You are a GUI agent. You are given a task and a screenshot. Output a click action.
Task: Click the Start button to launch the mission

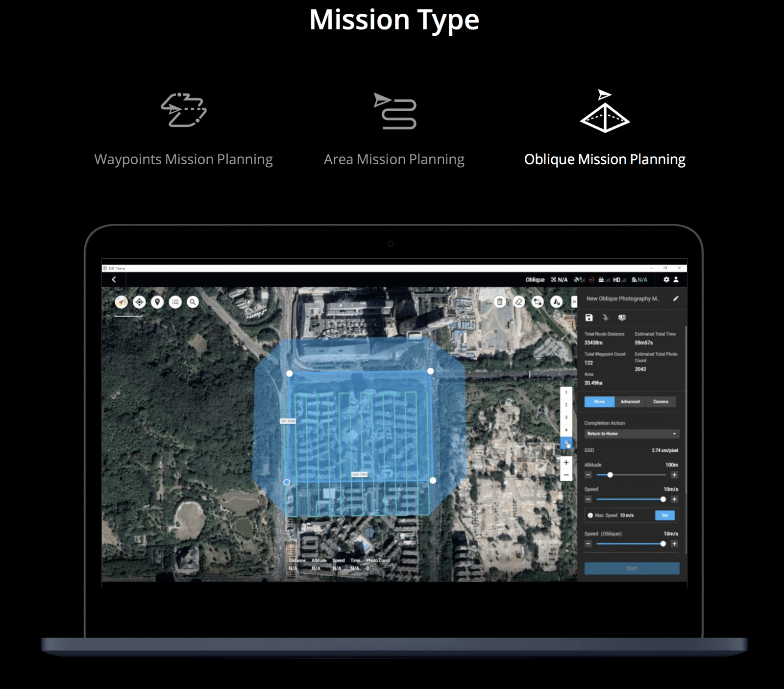pos(632,568)
